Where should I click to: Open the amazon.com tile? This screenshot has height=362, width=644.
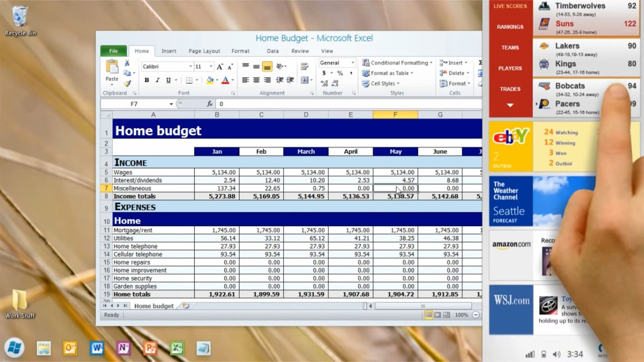pos(511,255)
